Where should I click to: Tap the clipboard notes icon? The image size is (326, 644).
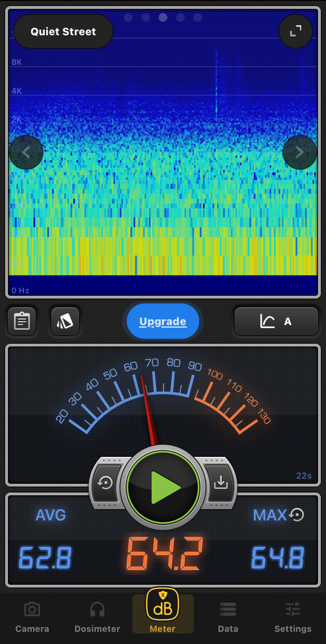pos(22,322)
